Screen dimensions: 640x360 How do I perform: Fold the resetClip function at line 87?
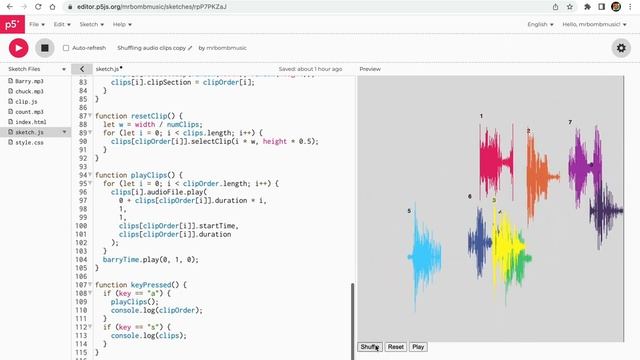pos(90,116)
